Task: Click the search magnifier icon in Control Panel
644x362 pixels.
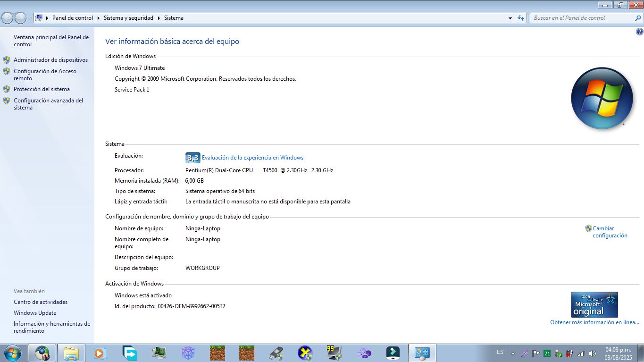Action: (x=638, y=18)
